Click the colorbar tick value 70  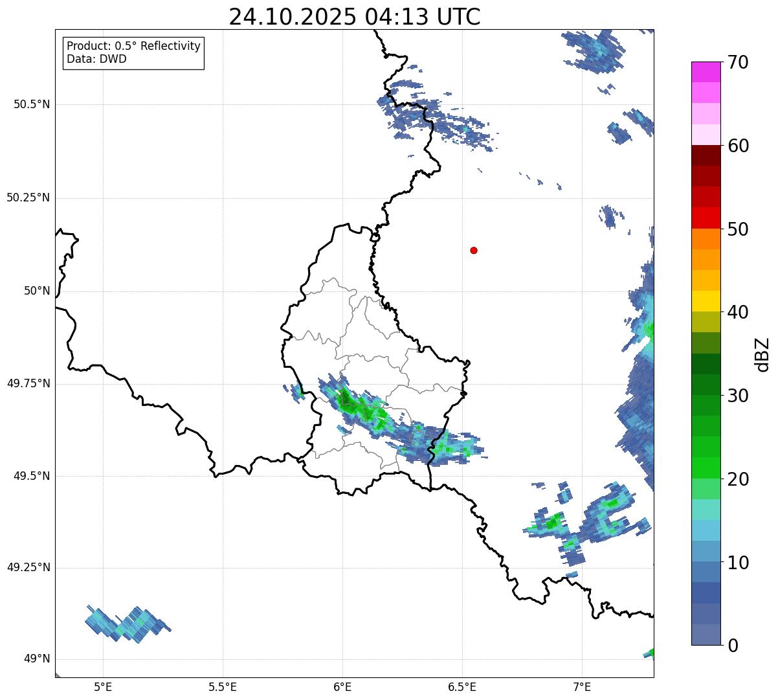pos(738,62)
